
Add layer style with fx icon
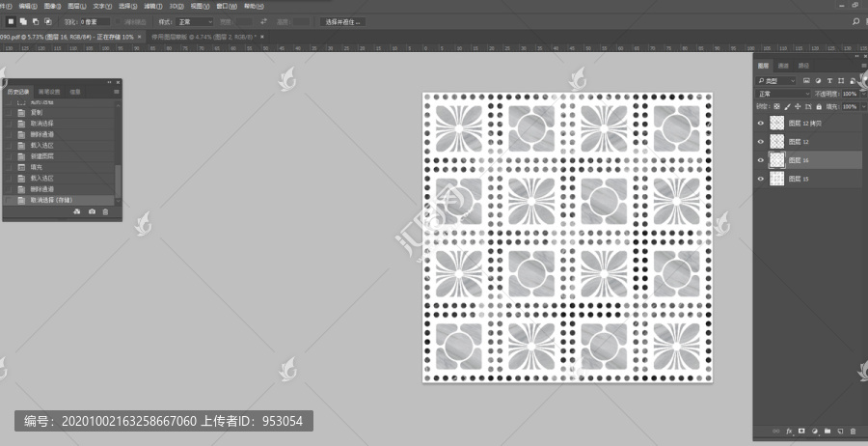[x=789, y=431]
